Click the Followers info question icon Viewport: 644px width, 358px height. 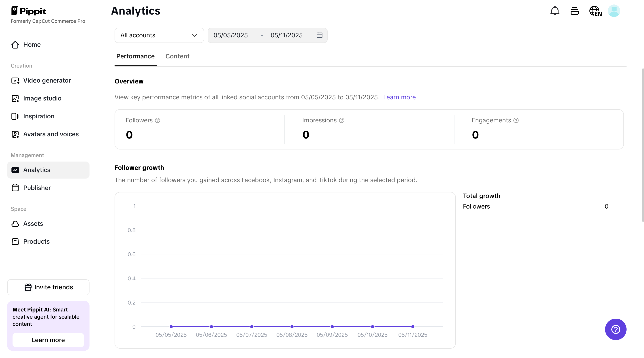[158, 120]
